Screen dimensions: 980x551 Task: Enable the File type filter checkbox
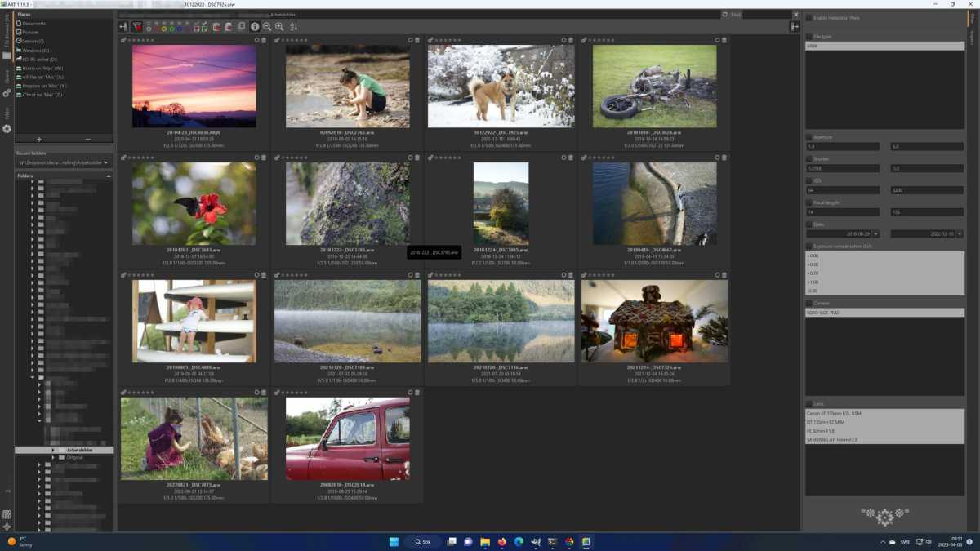809,37
